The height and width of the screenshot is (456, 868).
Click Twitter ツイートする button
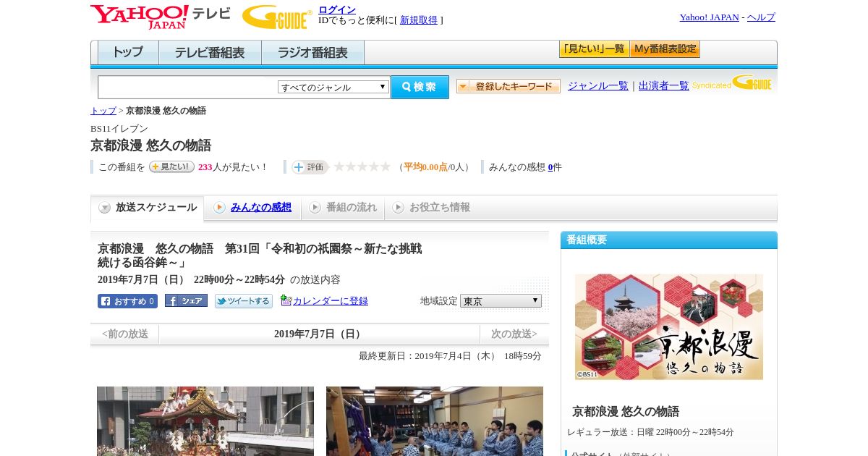tap(244, 301)
